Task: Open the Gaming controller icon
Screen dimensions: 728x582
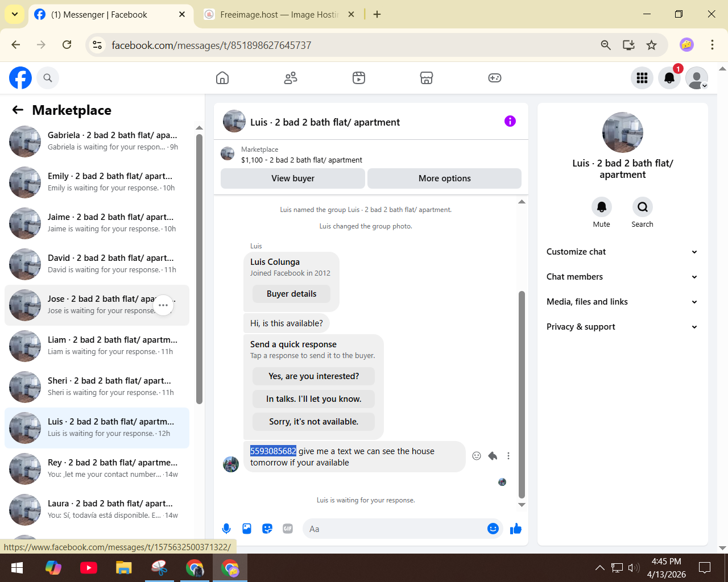Action: tap(495, 78)
